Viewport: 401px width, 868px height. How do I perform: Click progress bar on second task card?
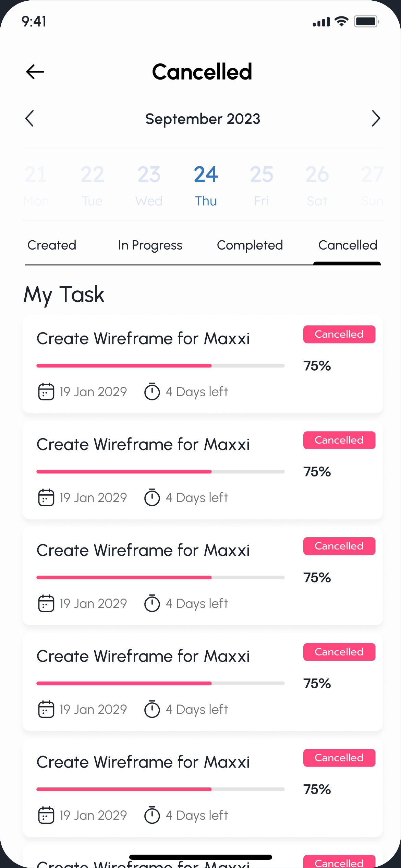160,472
